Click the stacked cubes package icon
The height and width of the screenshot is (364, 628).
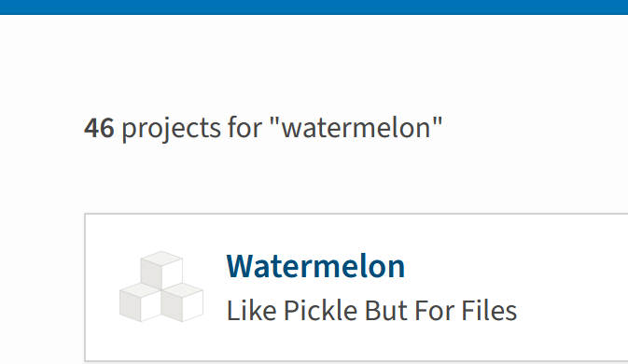pos(161,287)
